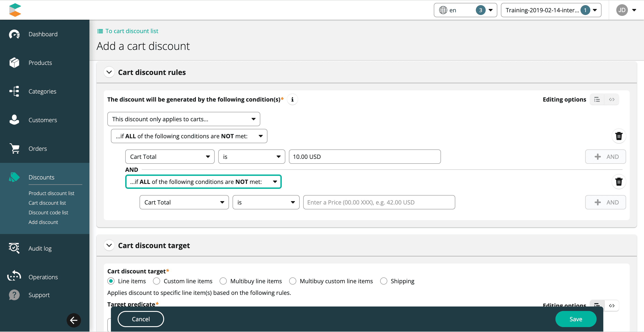Open the Dashboard icon in sidebar

click(14, 34)
